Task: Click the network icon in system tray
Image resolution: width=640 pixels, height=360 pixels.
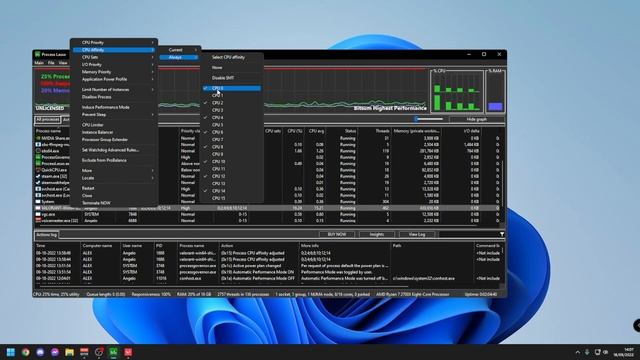Action: (597, 352)
